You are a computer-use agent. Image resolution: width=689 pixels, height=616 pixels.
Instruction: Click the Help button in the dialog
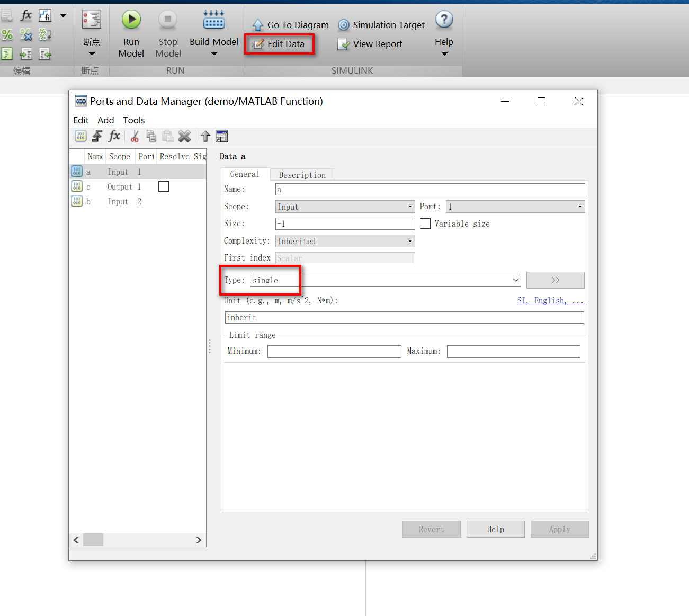point(496,529)
